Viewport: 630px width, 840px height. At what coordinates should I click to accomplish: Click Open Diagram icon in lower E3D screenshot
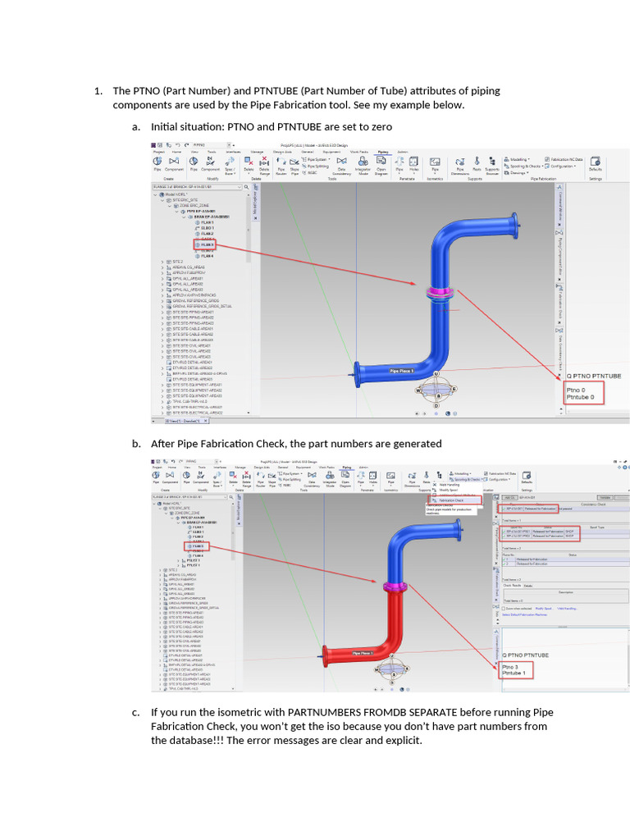tap(345, 475)
